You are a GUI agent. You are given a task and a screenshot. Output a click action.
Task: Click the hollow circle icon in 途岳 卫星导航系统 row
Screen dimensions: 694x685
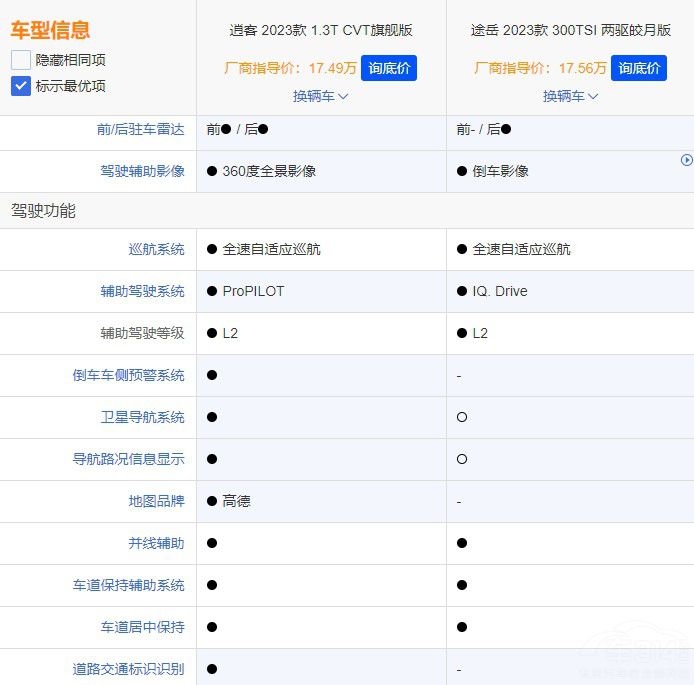[x=462, y=417]
